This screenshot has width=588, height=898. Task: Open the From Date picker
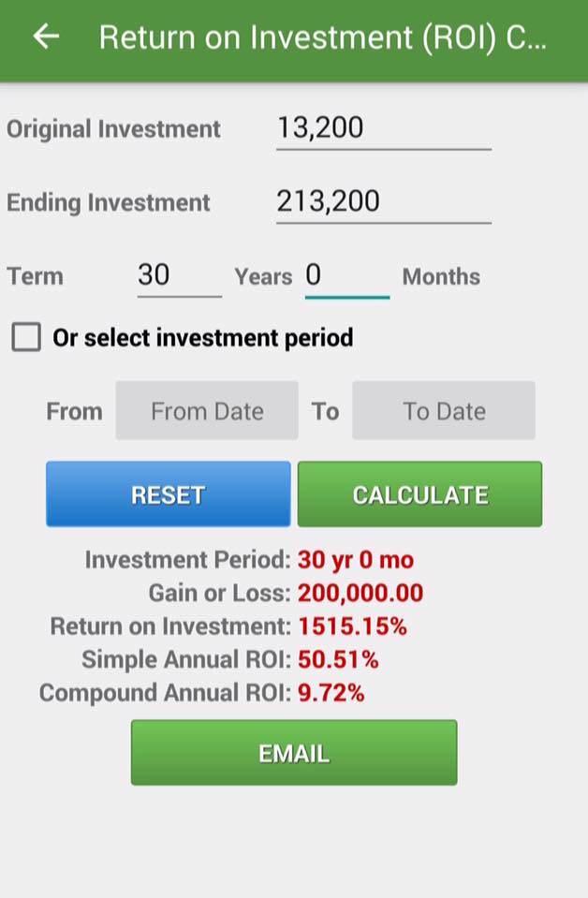pyautogui.click(x=207, y=411)
